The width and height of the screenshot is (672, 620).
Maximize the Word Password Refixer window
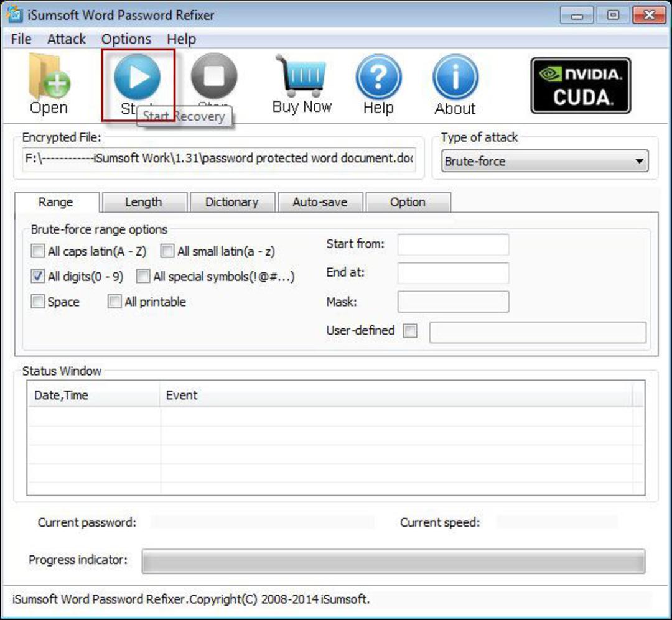pos(613,16)
